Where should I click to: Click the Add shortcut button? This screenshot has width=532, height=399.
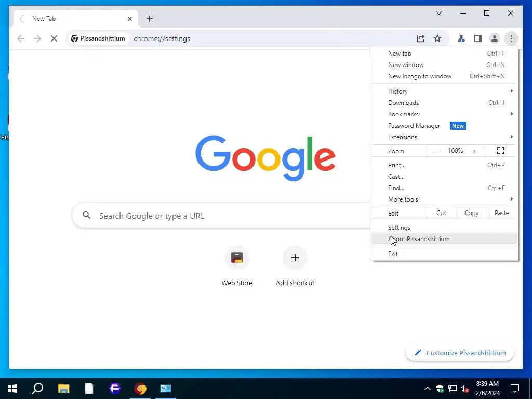(x=295, y=266)
